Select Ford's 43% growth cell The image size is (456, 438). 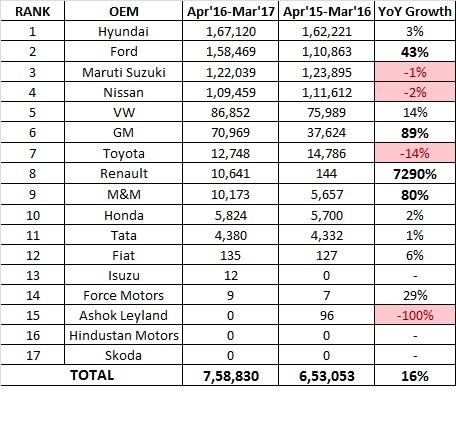(415, 52)
